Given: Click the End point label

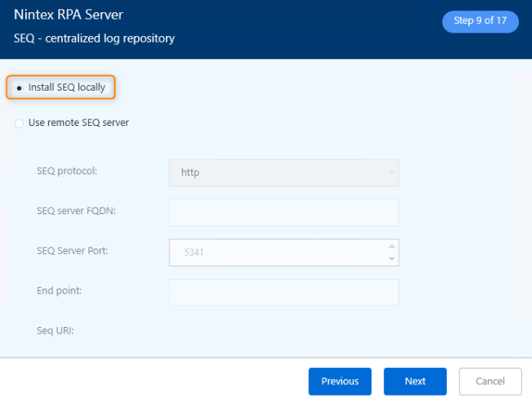Looking at the screenshot, I should (x=59, y=290).
